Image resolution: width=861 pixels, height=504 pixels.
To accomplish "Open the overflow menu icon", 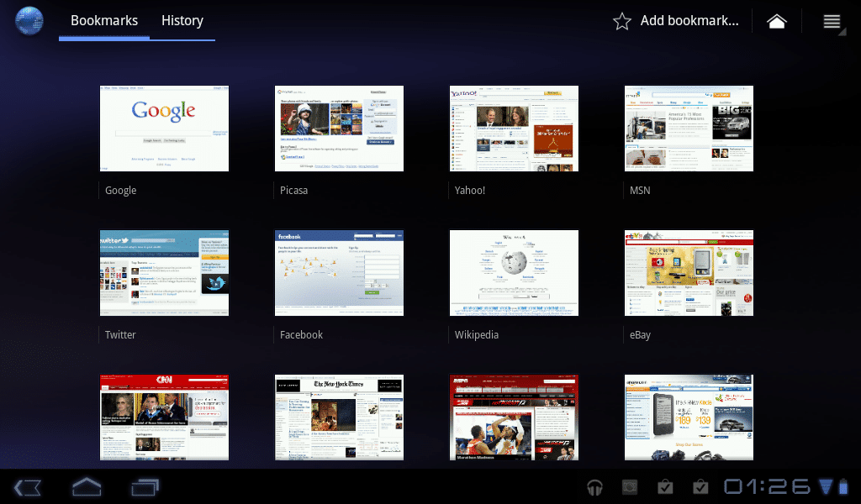I will (x=832, y=21).
